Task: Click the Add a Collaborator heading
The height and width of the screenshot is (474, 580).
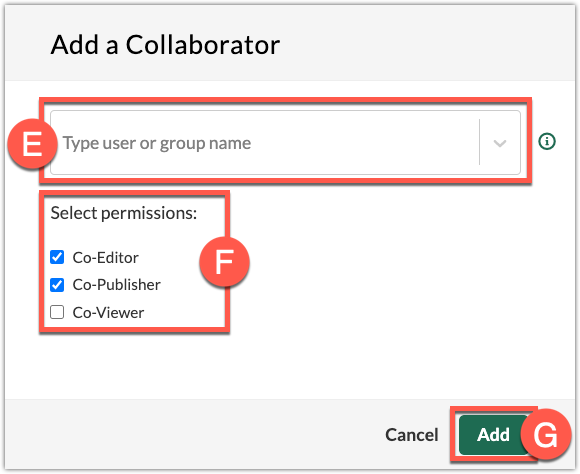Action: tap(165, 45)
